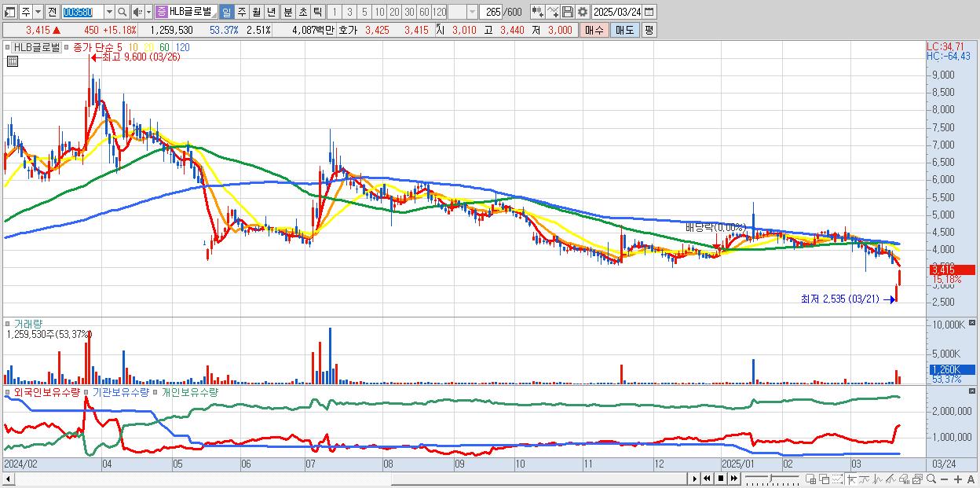Image resolution: width=980 pixels, height=488 pixels.
Task: Click the 전 button beside the stock code
Action: [52, 13]
